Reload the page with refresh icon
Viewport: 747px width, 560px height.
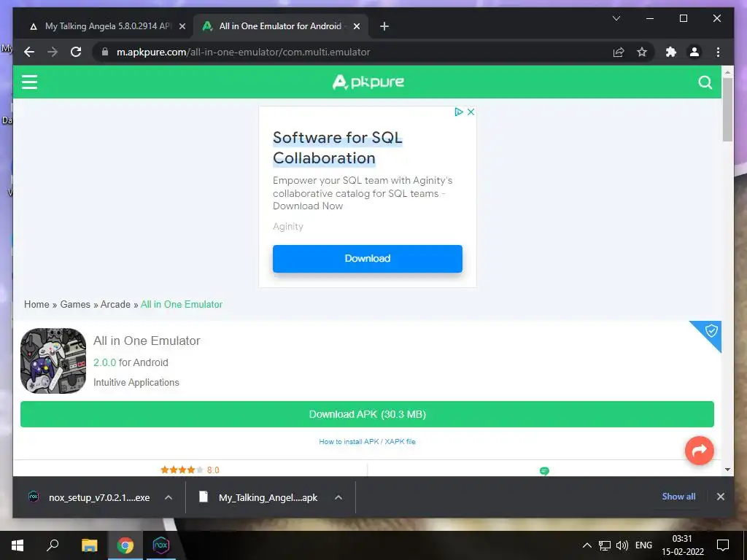76,52
